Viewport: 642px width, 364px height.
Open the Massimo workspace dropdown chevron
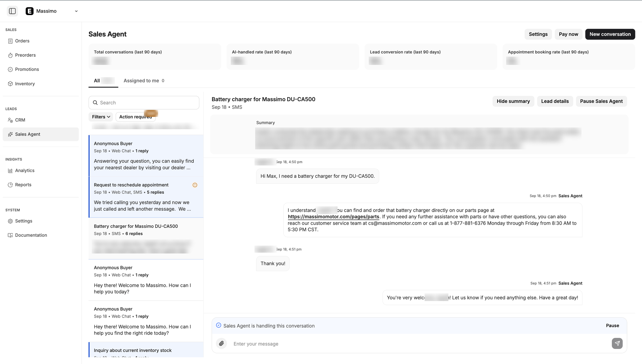(x=76, y=11)
